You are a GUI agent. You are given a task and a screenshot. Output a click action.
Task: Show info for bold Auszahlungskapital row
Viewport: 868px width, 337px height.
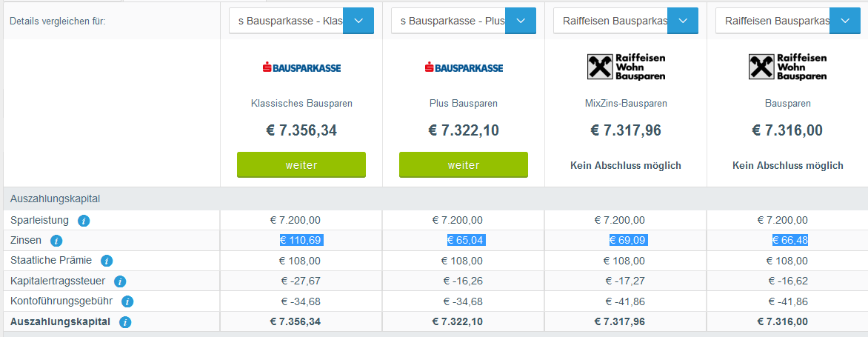tap(125, 322)
